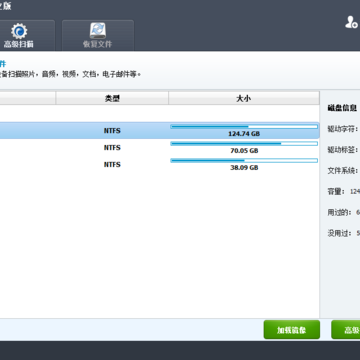Sort by the 类型 column header
The image size is (360, 360).
coord(112,98)
